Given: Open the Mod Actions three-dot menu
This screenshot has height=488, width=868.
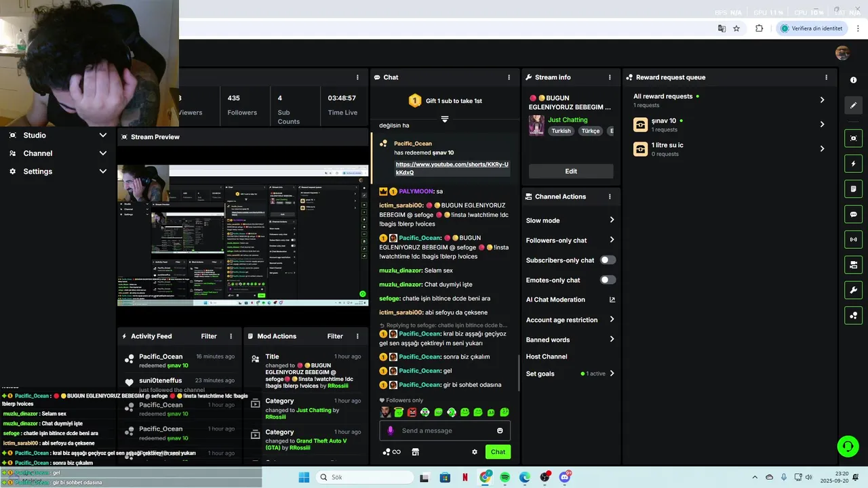Looking at the screenshot, I should coord(357,336).
